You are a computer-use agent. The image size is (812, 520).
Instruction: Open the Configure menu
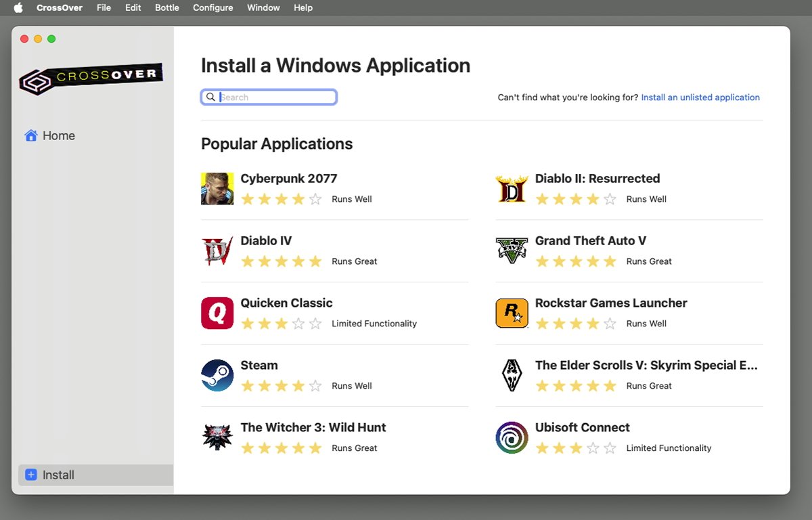coord(213,7)
